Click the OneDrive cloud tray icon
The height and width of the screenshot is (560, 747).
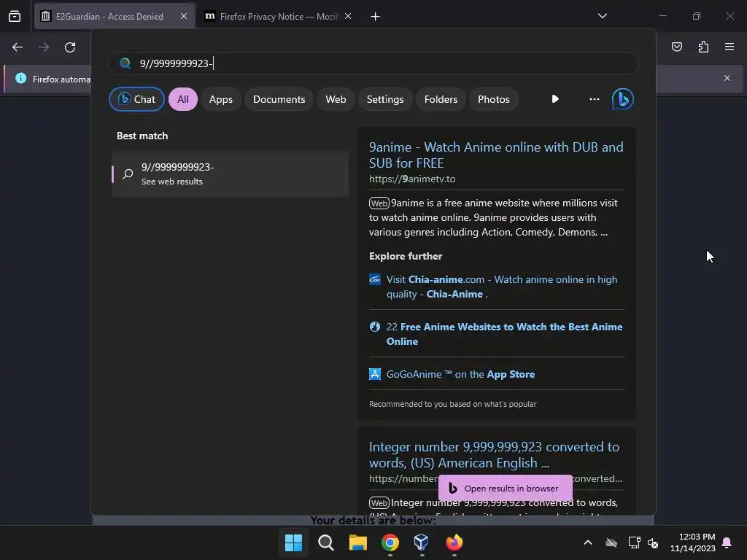coord(611,542)
